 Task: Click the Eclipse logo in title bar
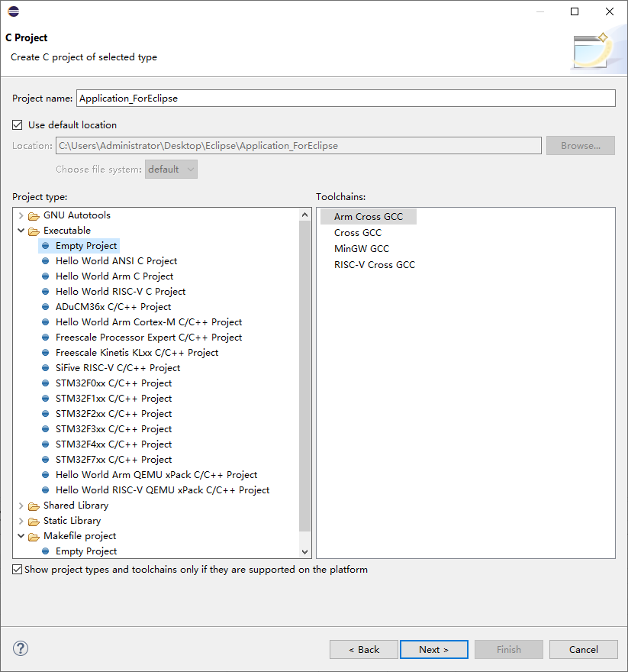coord(13,11)
